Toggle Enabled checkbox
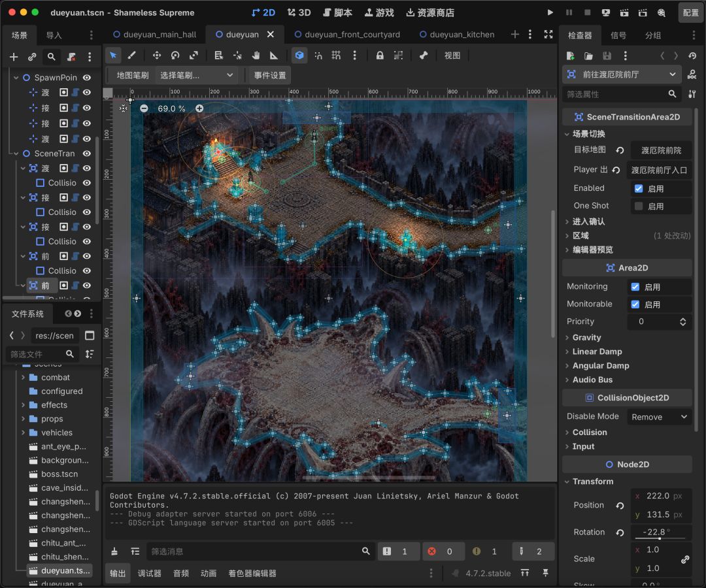This screenshot has width=706, height=588. coord(639,189)
